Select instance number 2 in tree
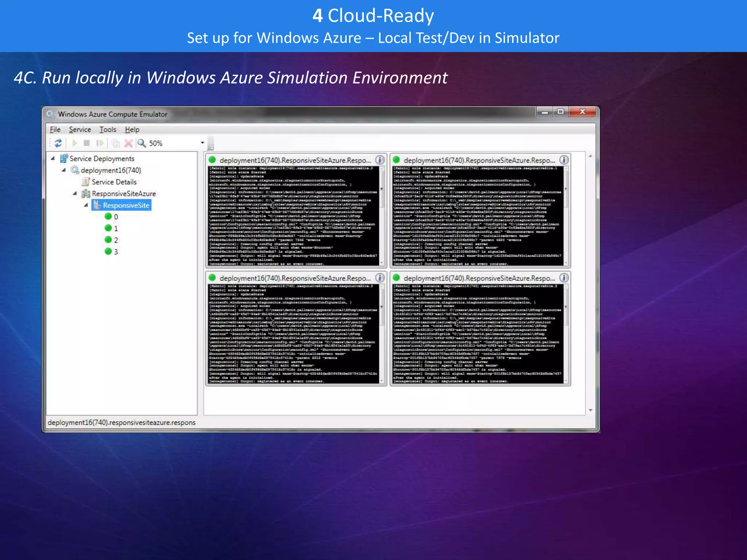Screen dimensions: 747x560 116,240
